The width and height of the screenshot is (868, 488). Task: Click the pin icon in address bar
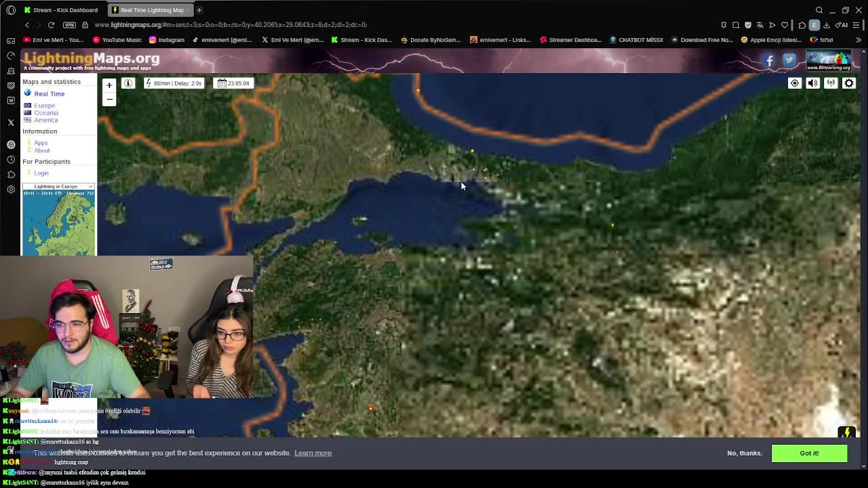pyautogui.click(x=724, y=25)
